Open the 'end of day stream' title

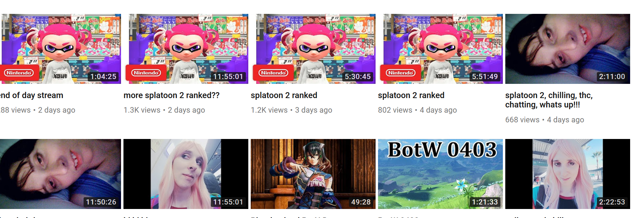point(32,95)
